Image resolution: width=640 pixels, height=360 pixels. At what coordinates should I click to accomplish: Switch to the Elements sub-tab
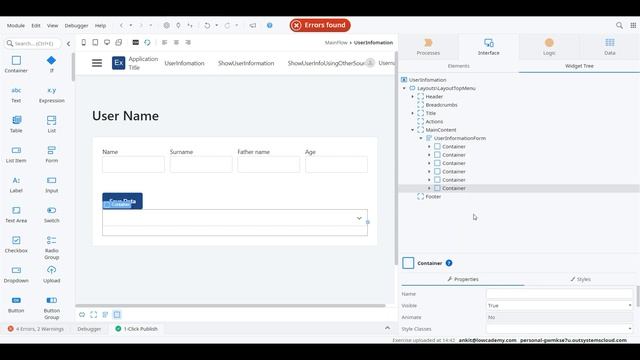tap(458, 66)
